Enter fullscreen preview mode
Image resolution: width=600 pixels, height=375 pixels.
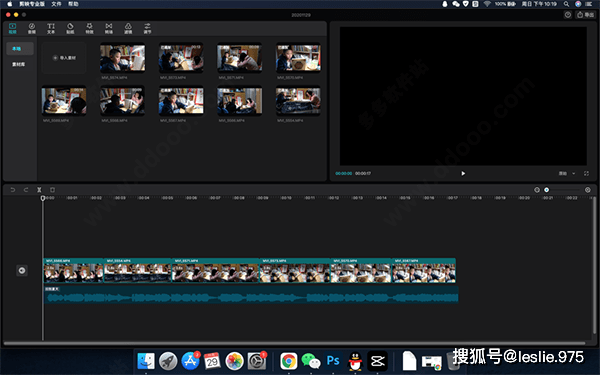(586, 173)
